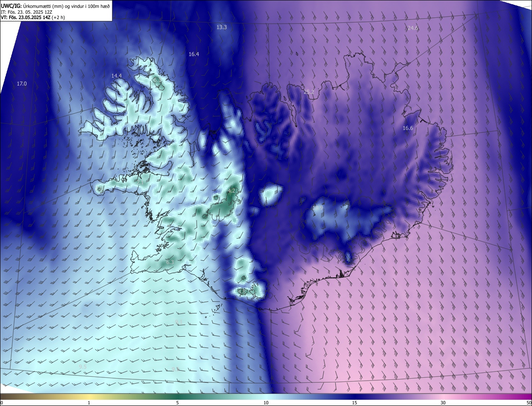
Task: Click the title line starting with "UWC/IG: Úrkomumætti (mm)"
Action: (55, 6)
